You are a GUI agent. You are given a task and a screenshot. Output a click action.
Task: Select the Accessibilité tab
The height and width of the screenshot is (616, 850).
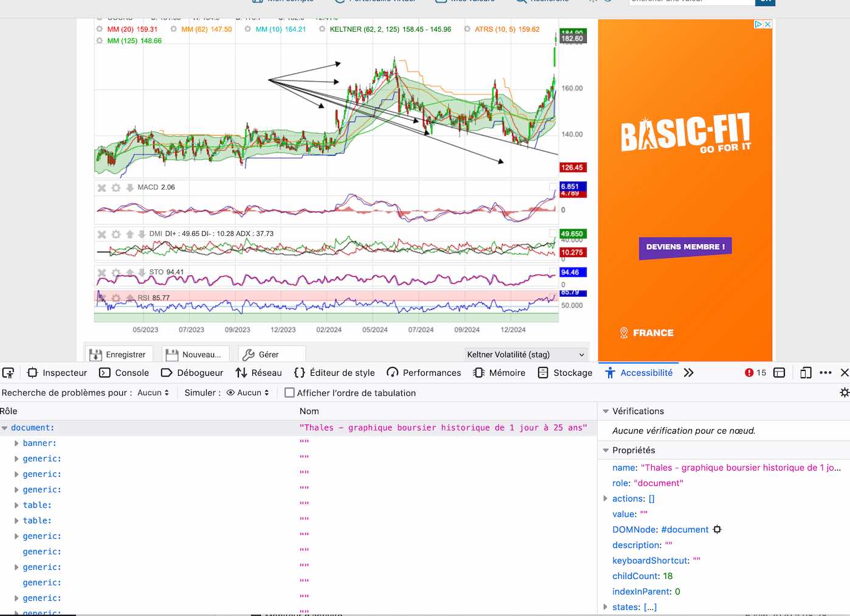point(638,373)
